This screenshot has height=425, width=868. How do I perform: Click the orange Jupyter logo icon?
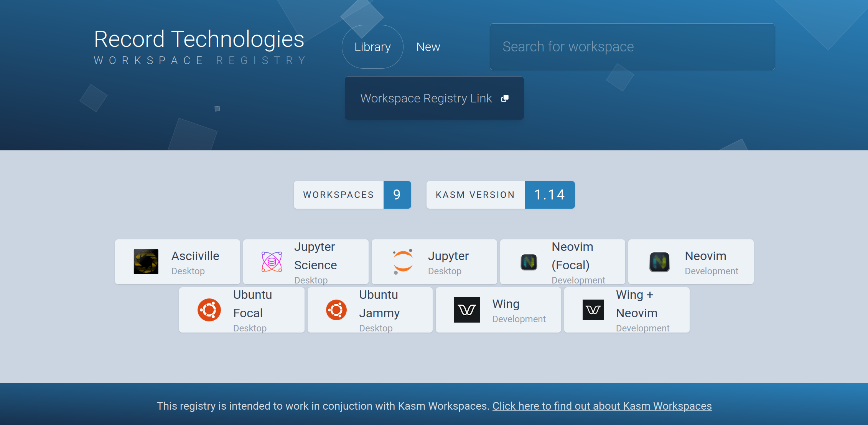(x=403, y=262)
